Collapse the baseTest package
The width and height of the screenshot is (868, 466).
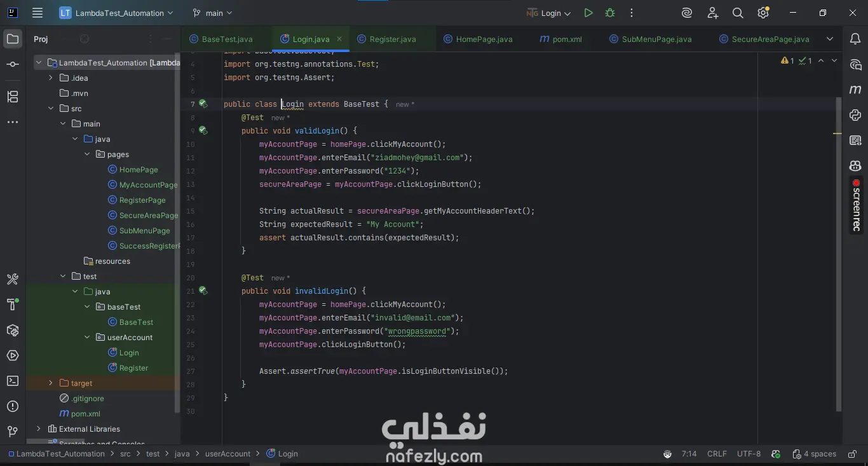coord(87,307)
